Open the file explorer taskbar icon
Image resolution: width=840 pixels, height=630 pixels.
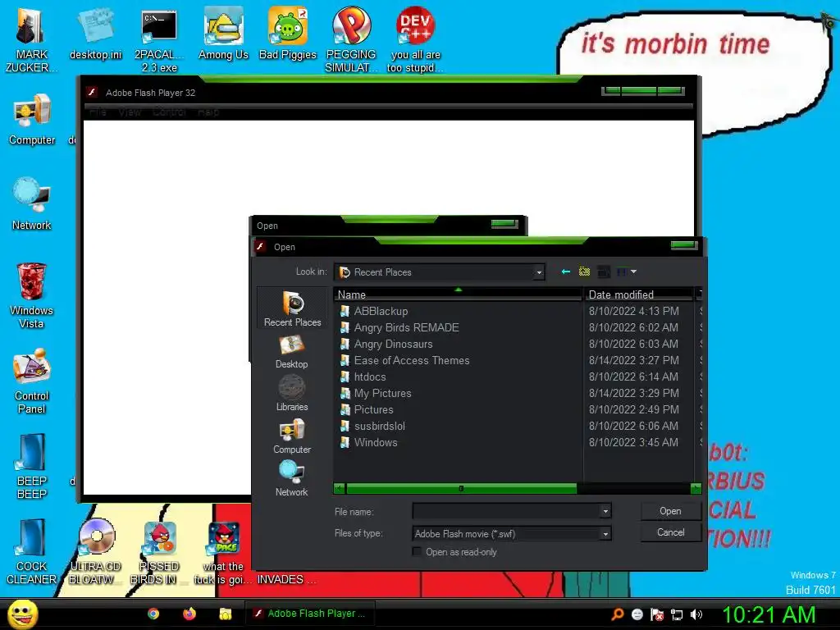pos(226,614)
